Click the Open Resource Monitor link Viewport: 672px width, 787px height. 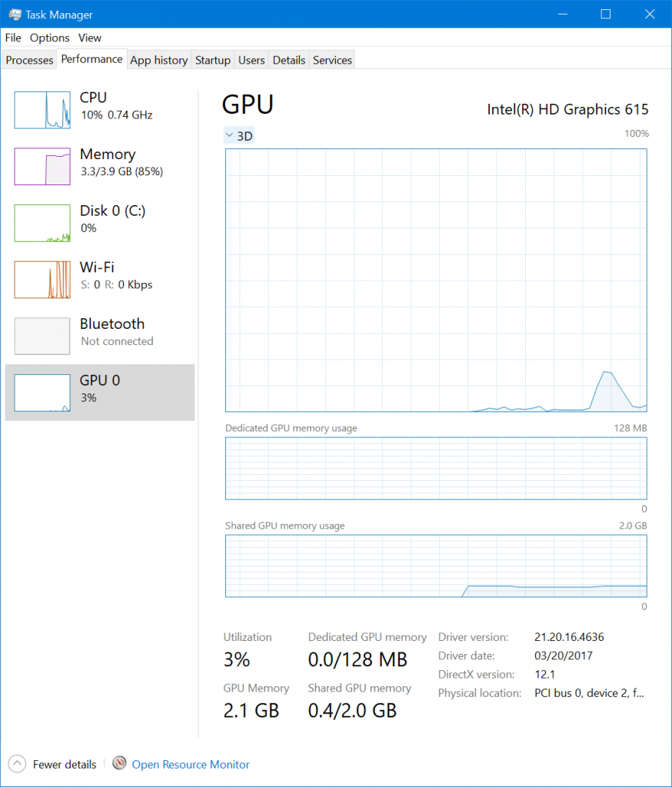191,764
